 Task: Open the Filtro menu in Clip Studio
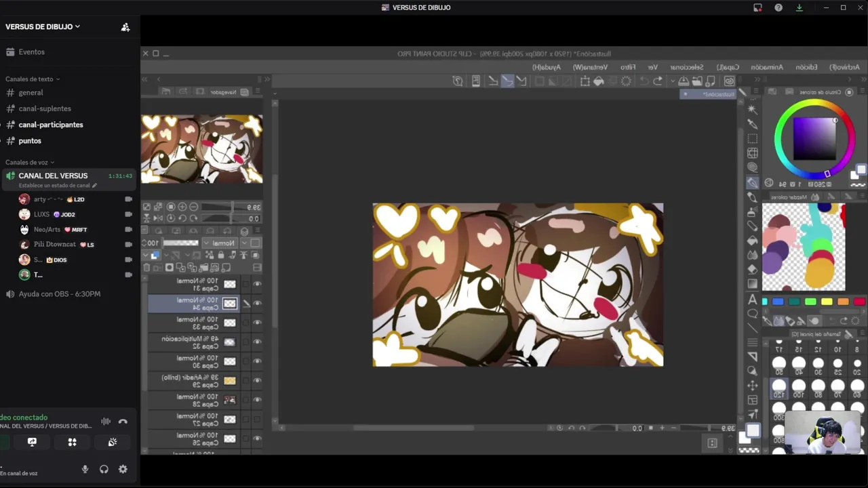[628, 67]
